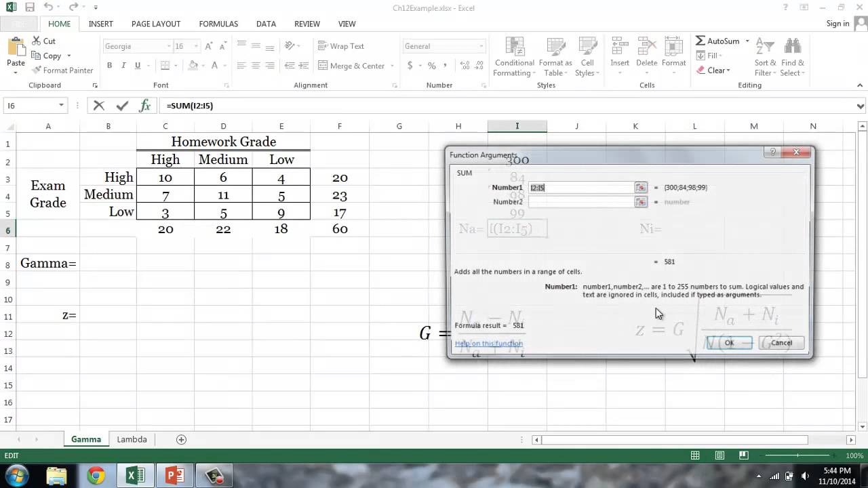The height and width of the screenshot is (488, 868).
Task: Click the Format cells icon
Action: [x=673, y=47]
